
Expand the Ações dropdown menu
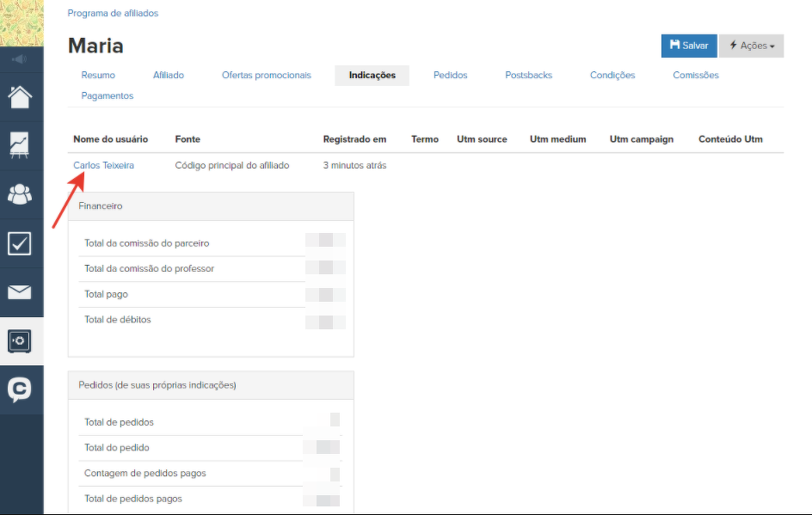pos(751,46)
